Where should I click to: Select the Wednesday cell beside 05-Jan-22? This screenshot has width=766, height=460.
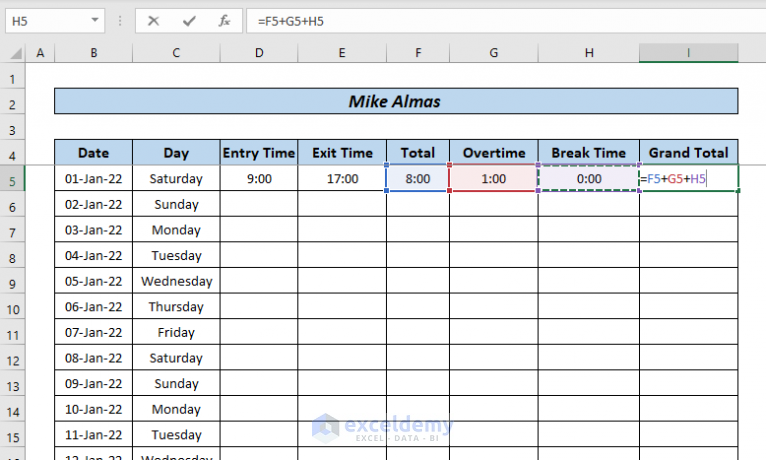(x=176, y=281)
